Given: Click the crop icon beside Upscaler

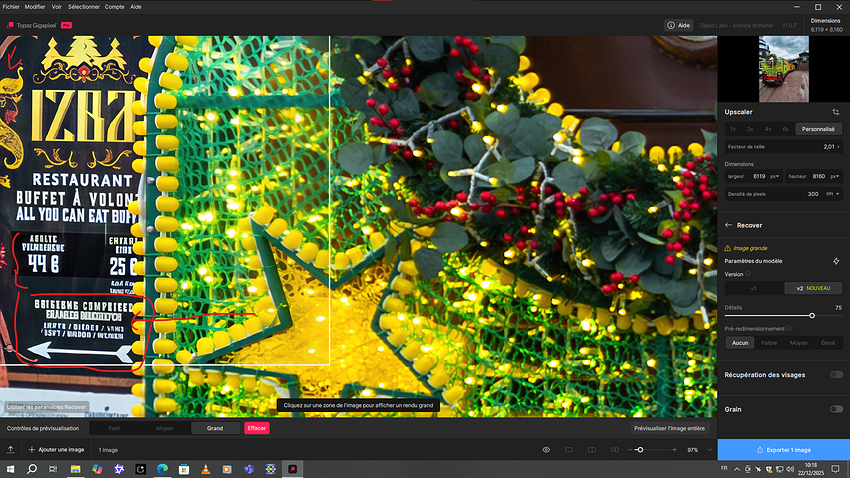Looking at the screenshot, I should [835, 112].
